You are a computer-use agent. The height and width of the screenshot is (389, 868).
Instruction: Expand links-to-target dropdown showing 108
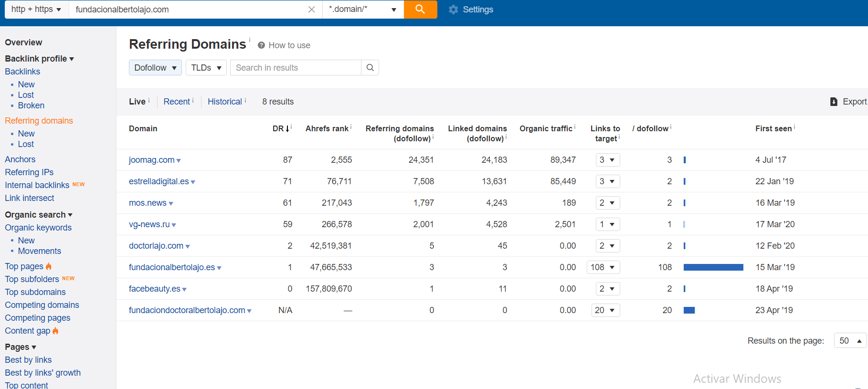coord(603,267)
